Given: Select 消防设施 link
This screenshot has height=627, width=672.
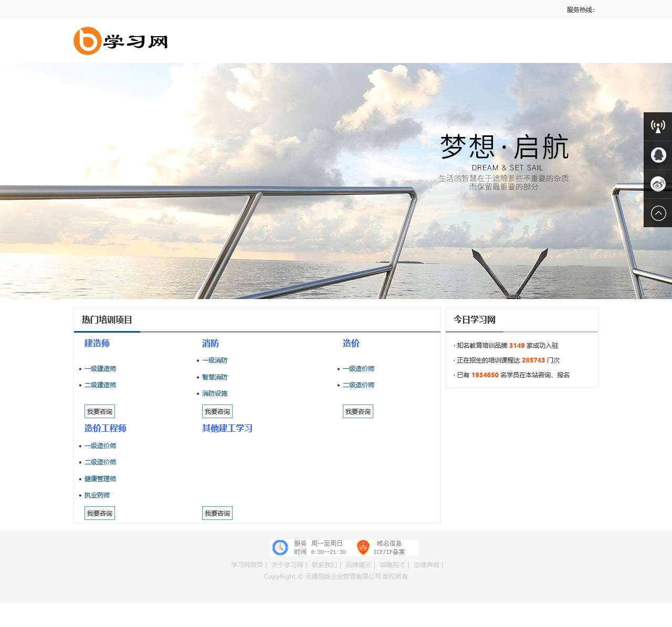Looking at the screenshot, I should pyautogui.click(x=215, y=394).
